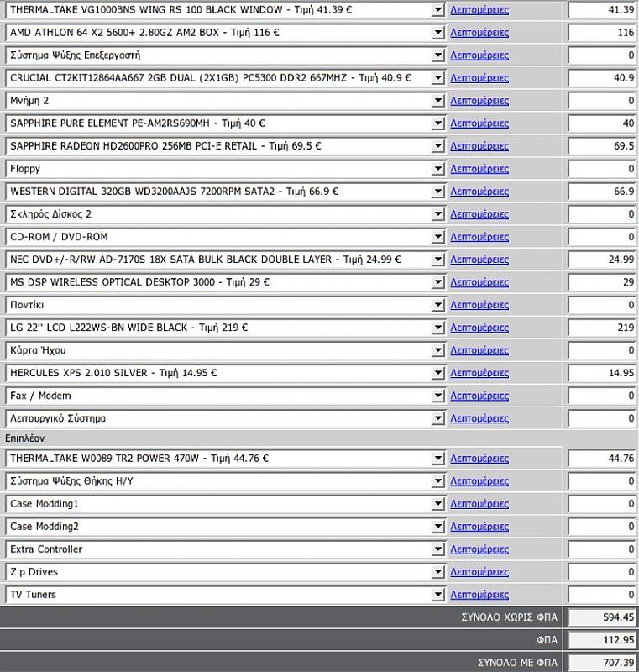The height and width of the screenshot is (672, 639).
Task: Click the 24.99 price field
Action: pyautogui.click(x=602, y=260)
